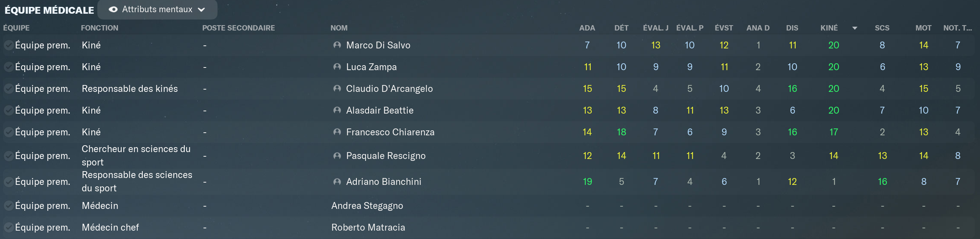980x239 pixels.
Task: Sort by the NOM column header
Action: 339,28
